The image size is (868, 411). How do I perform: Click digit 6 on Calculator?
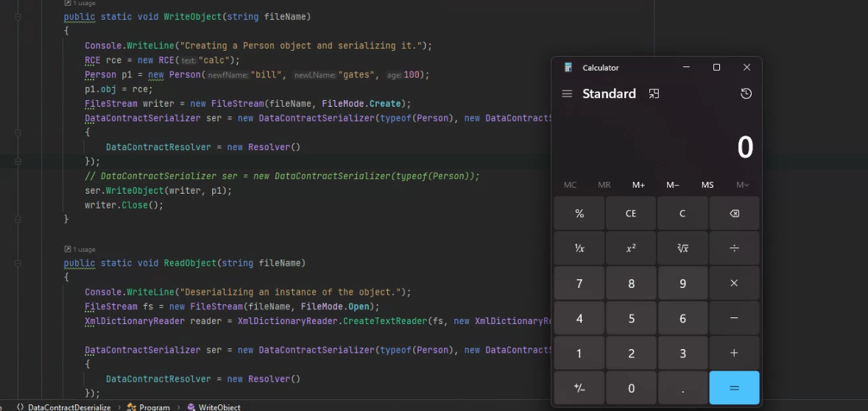tap(682, 318)
